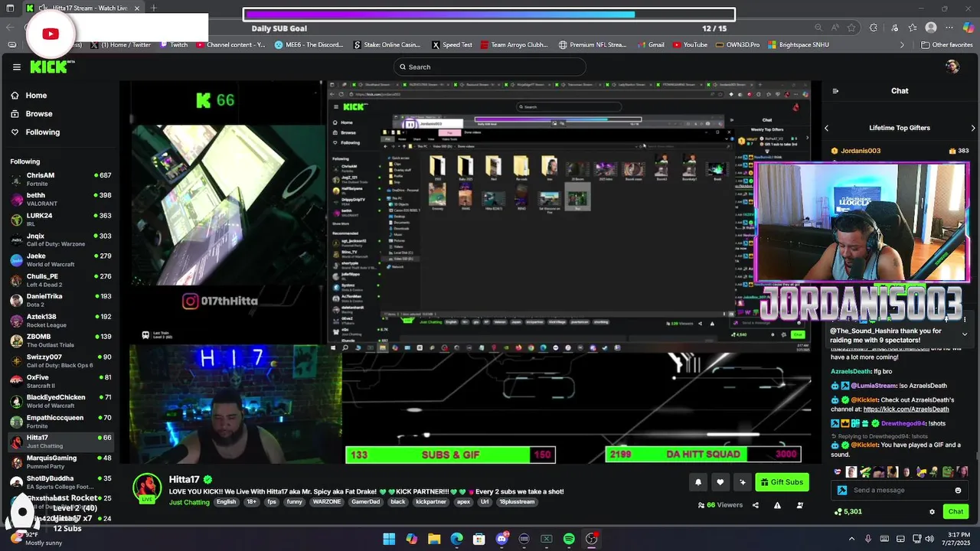Click the moderator hammer badge icon
Screen dimensions: 980x551
(842, 491)
